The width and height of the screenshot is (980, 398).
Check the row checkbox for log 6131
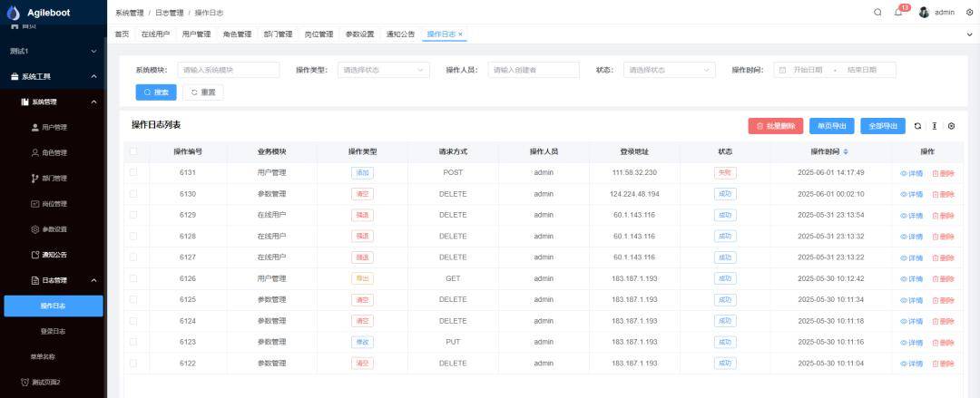point(133,172)
